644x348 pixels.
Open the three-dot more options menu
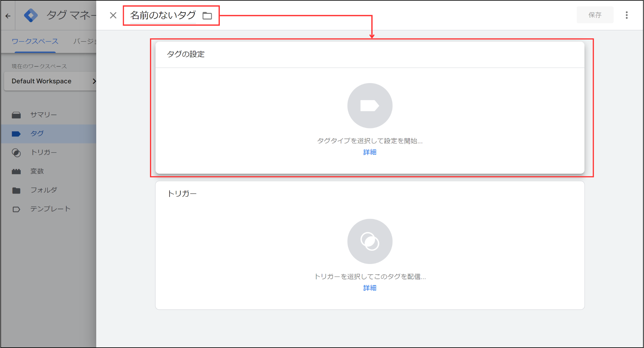pyautogui.click(x=627, y=15)
